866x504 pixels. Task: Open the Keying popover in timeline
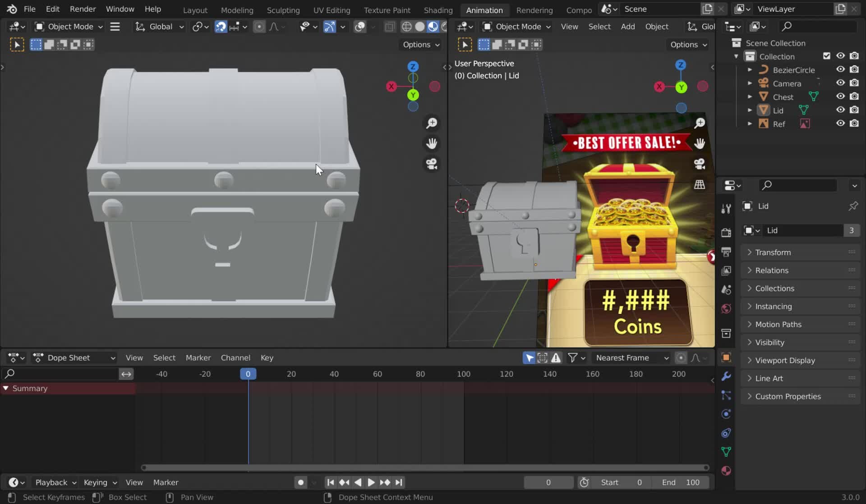pos(100,482)
